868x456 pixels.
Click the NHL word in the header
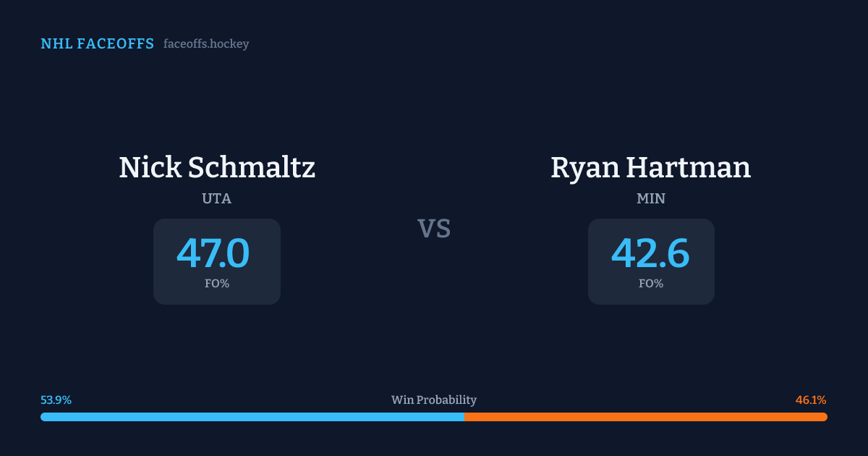click(56, 44)
